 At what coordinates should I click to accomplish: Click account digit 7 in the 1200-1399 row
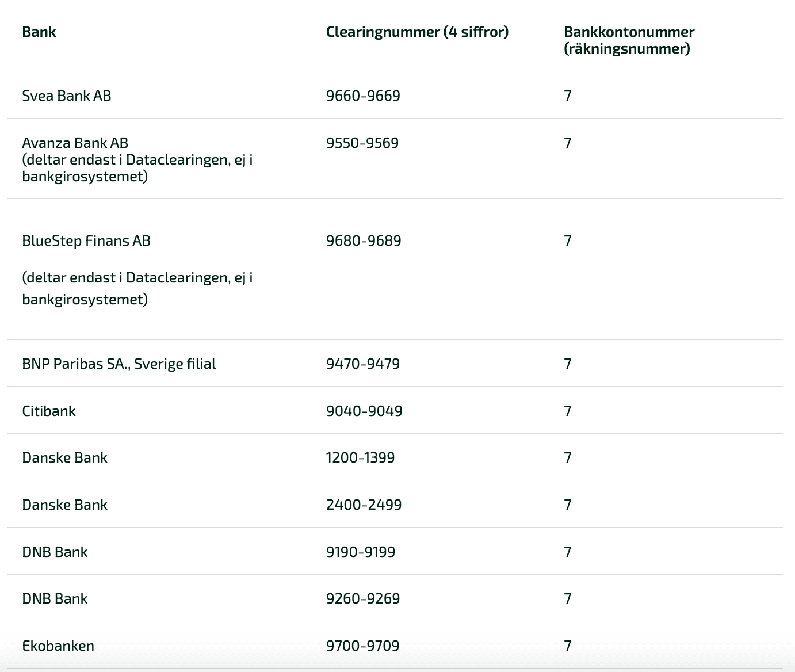[x=568, y=457]
